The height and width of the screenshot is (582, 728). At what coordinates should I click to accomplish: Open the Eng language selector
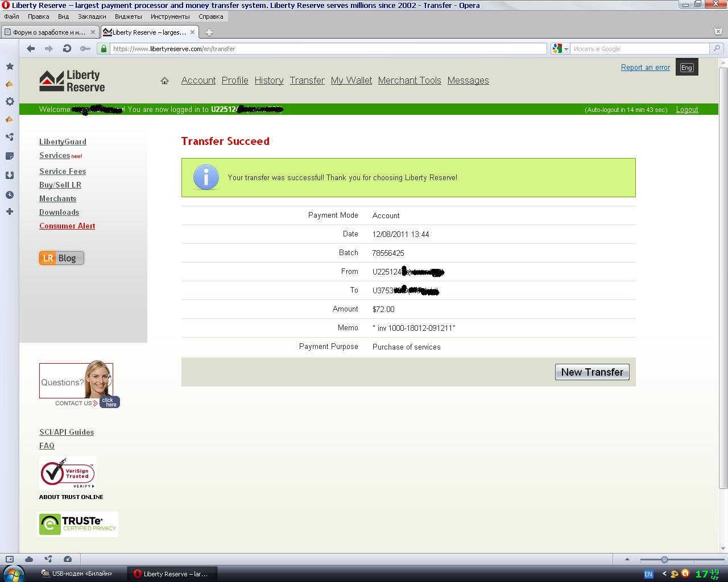686,68
